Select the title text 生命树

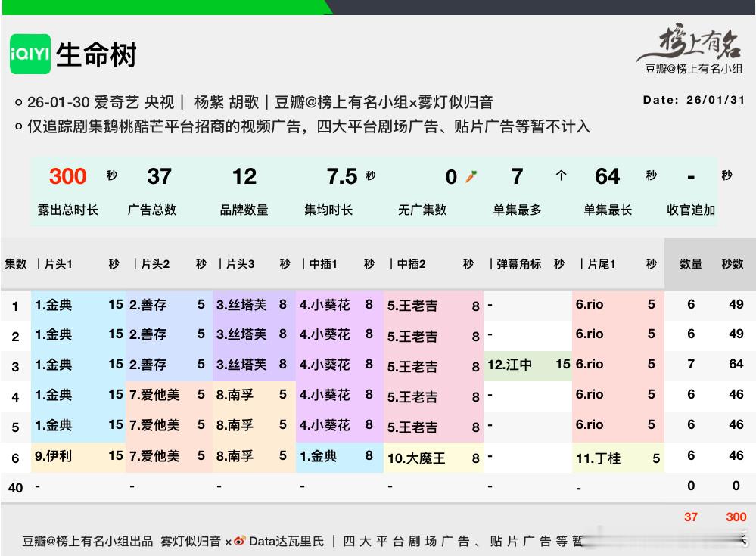point(96,54)
